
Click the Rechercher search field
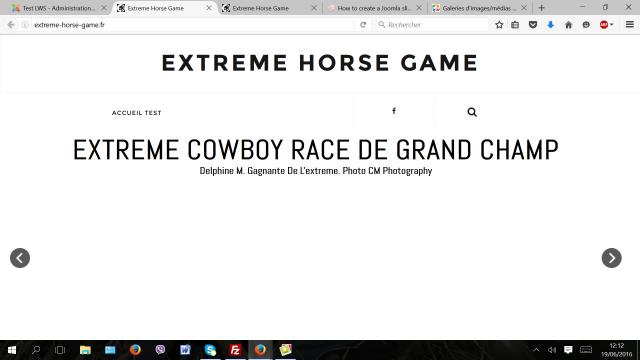tap(432, 25)
